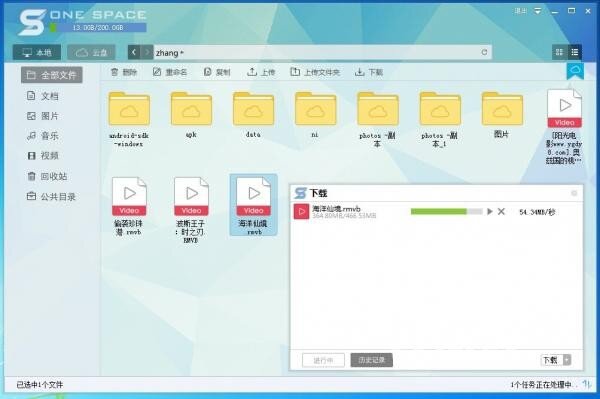Click the 复制 (copy) toolbar button
The height and width of the screenshot is (399, 600).
(x=217, y=72)
